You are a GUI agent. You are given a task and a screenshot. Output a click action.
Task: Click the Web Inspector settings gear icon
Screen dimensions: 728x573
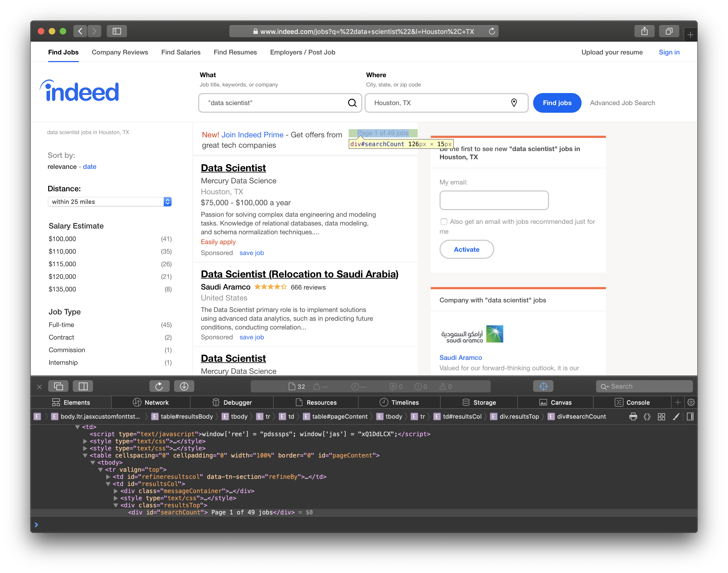tap(691, 402)
